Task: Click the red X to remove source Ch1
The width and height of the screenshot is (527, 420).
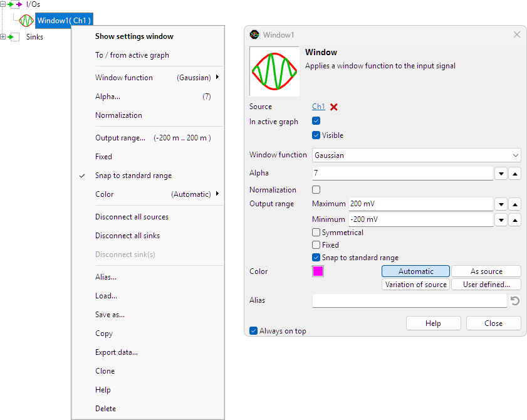Action: point(334,107)
